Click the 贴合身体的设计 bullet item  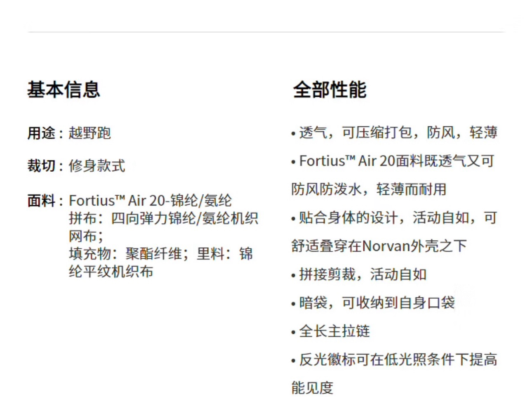[x=394, y=218]
